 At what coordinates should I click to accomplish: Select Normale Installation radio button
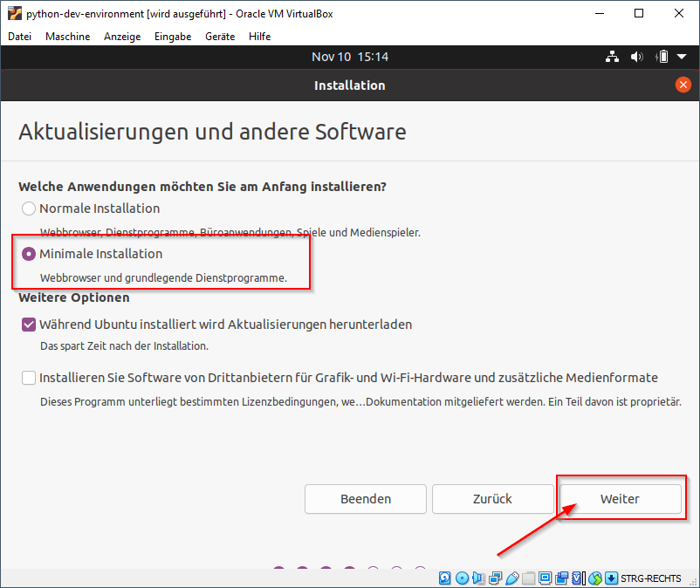click(x=27, y=209)
